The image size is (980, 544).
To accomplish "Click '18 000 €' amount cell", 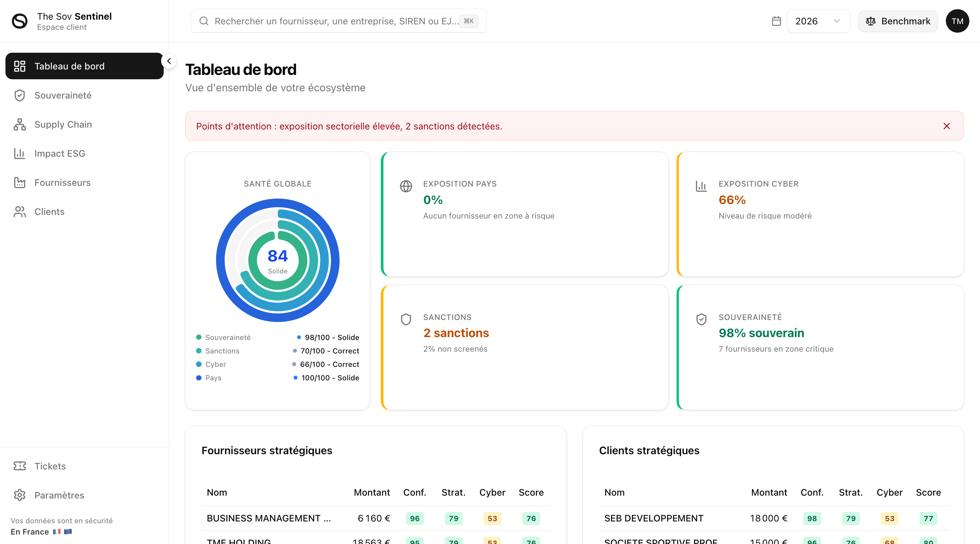I will pos(769,518).
